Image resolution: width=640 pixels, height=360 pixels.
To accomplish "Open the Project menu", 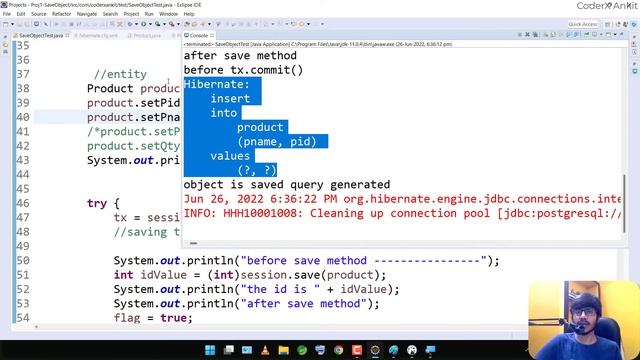I will (x=131, y=14).
